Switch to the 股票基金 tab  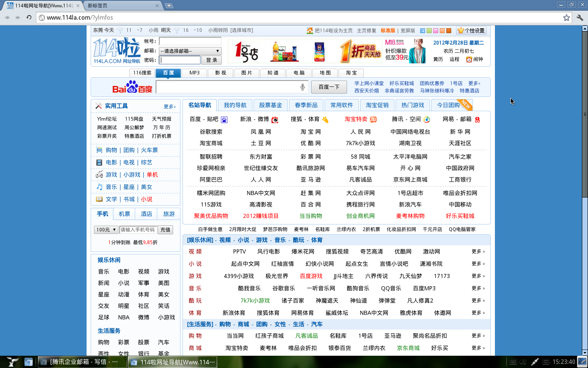(271, 105)
